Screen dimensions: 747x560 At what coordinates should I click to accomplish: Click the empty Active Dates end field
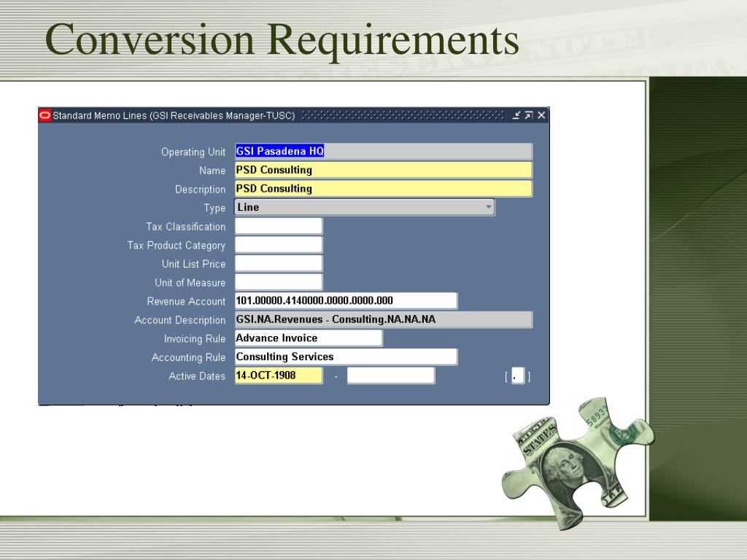pos(391,376)
